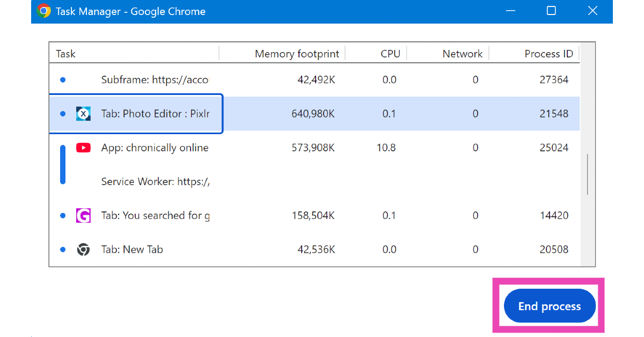
Task: Sort by Process ID column
Action: tap(548, 54)
